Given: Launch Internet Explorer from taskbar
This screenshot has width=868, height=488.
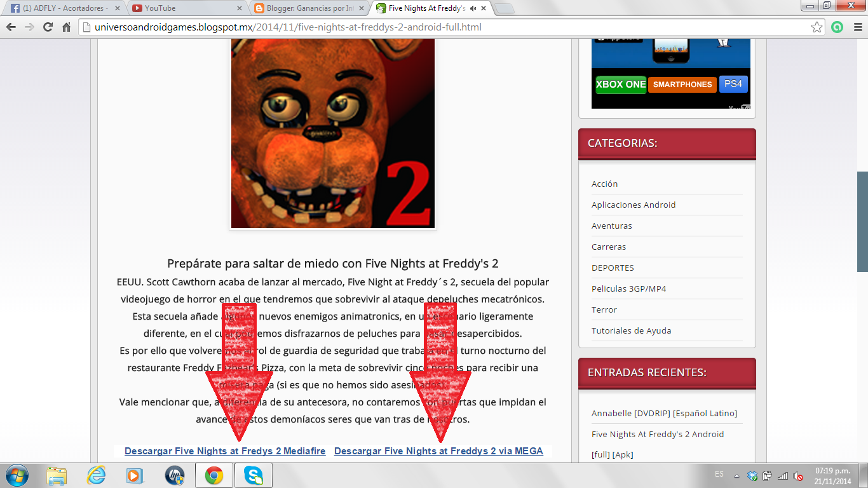Looking at the screenshot, I should [x=96, y=475].
